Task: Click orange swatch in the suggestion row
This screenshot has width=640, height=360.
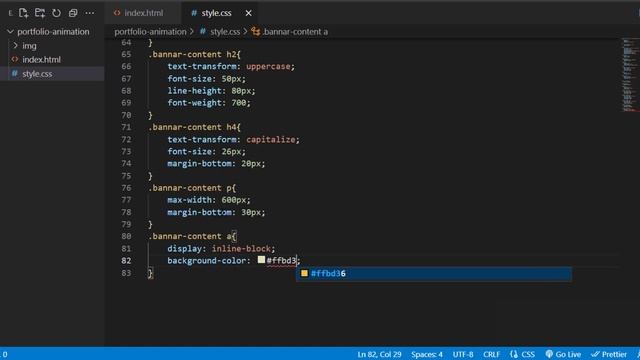Action: click(304, 273)
